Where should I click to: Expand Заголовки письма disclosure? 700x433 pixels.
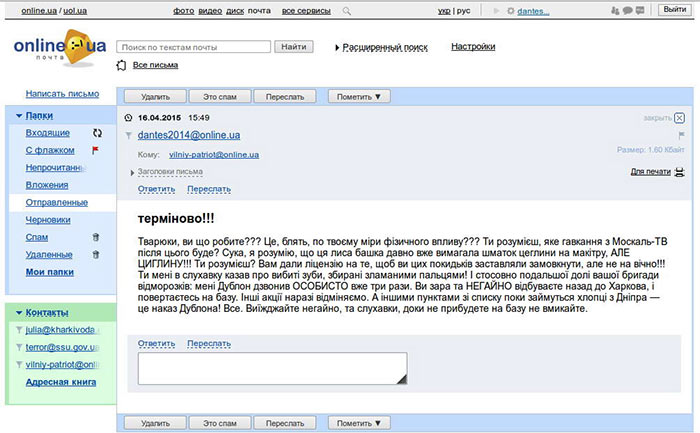[132, 172]
